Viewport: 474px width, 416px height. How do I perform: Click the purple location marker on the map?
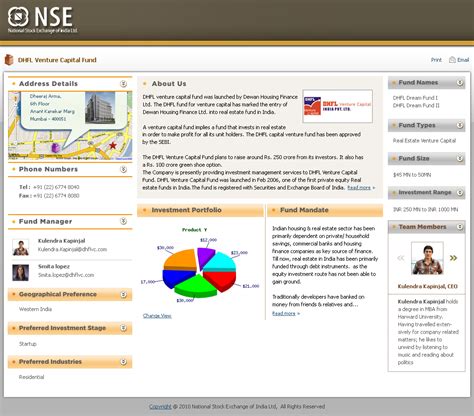click(x=55, y=147)
